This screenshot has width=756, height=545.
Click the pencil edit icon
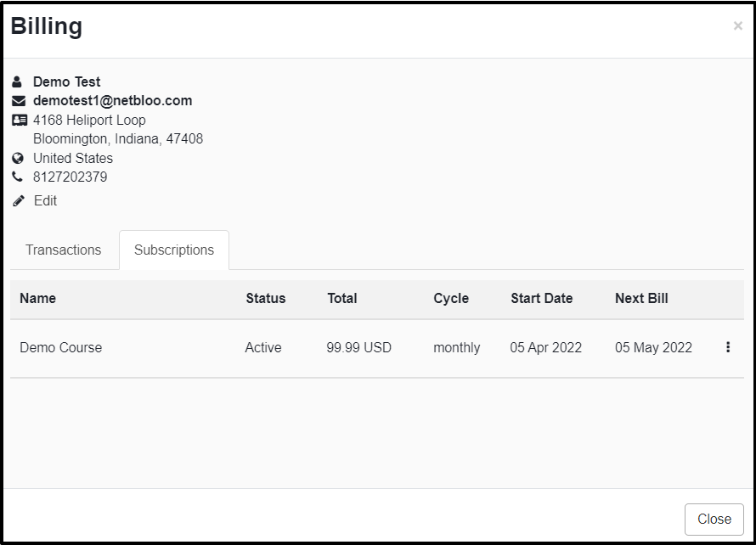[x=19, y=201]
